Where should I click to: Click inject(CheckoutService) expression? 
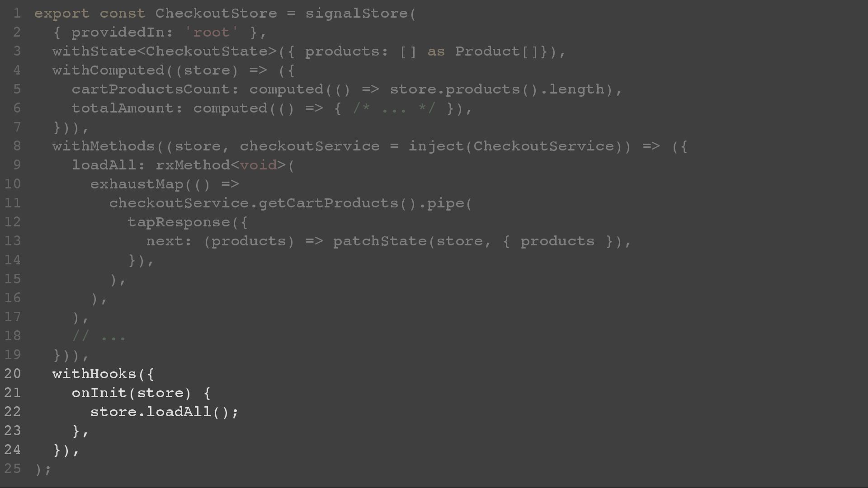pyautogui.click(x=519, y=146)
